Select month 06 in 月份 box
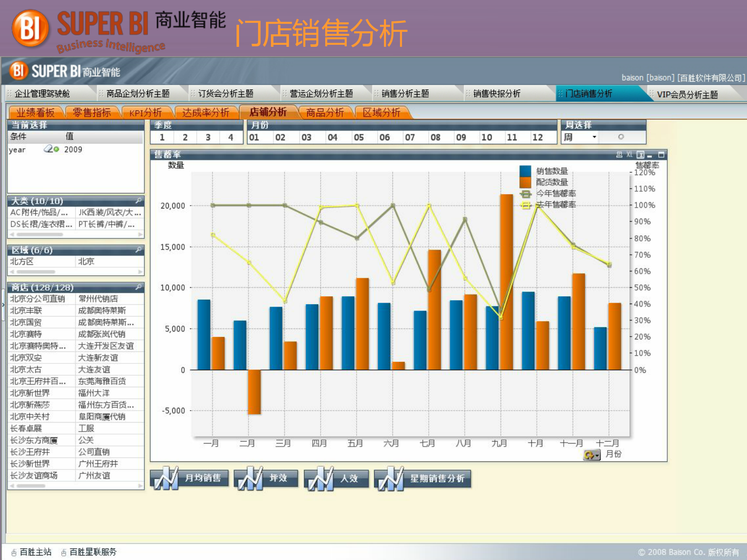The image size is (747, 560). point(384,137)
